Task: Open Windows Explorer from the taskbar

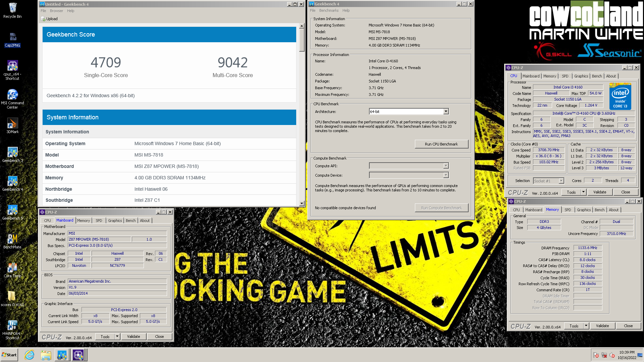Action: pyautogui.click(x=46, y=355)
